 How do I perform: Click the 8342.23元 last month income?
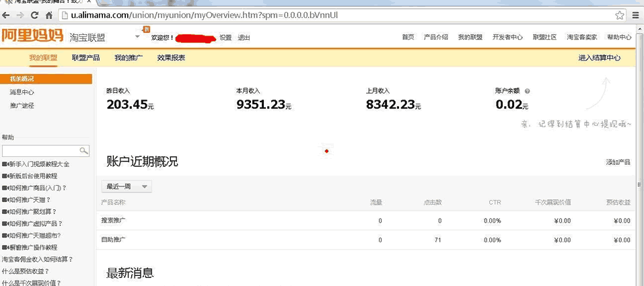point(394,105)
